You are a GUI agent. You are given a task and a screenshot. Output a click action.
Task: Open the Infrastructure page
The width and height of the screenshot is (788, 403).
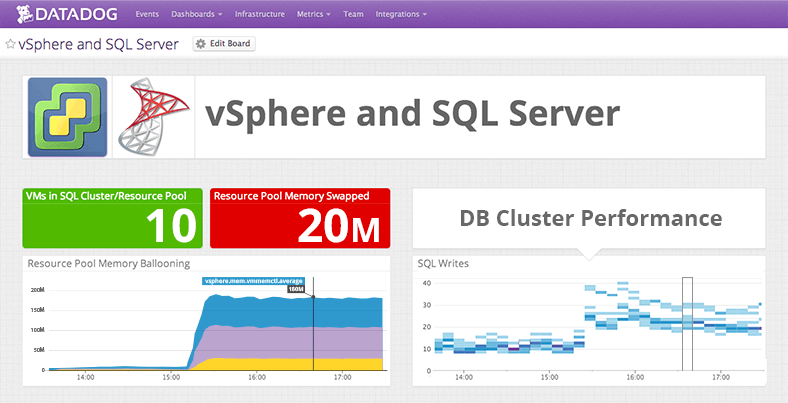point(259,14)
